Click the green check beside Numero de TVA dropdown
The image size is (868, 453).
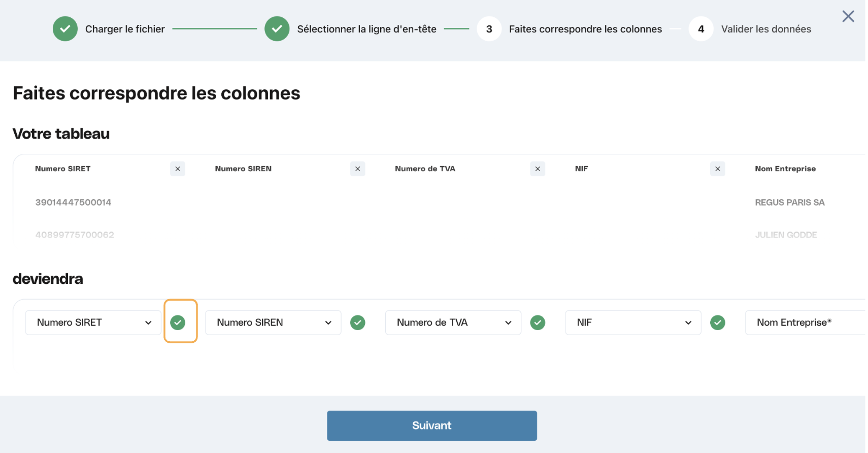tap(538, 322)
